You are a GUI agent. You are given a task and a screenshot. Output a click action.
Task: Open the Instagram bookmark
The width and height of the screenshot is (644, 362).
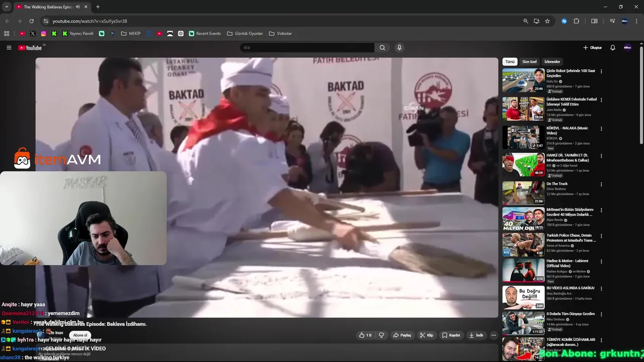click(44, 34)
